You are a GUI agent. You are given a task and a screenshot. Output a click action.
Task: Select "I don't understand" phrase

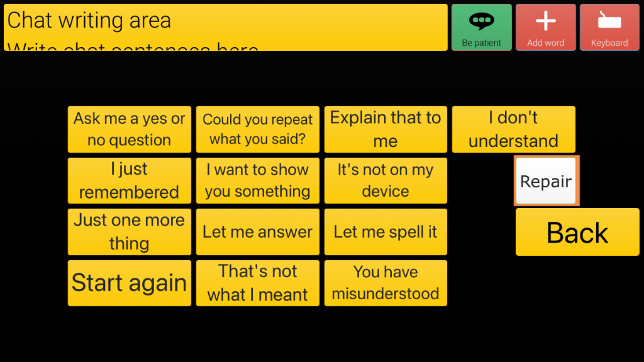pyautogui.click(x=513, y=129)
